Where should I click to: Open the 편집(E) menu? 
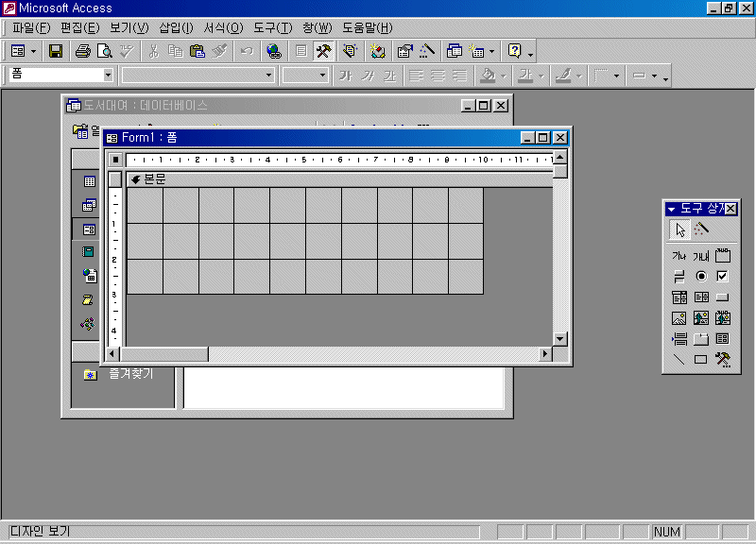click(x=80, y=28)
